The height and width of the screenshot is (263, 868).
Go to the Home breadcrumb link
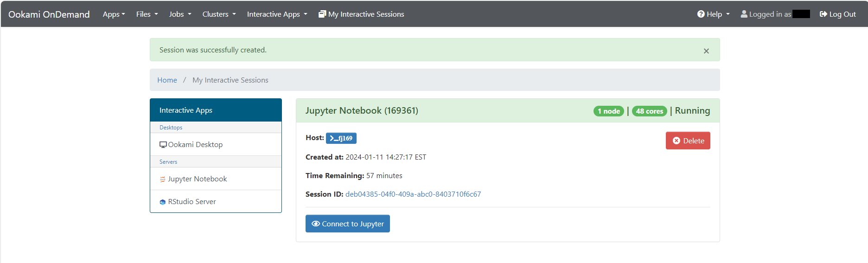click(167, 80)
